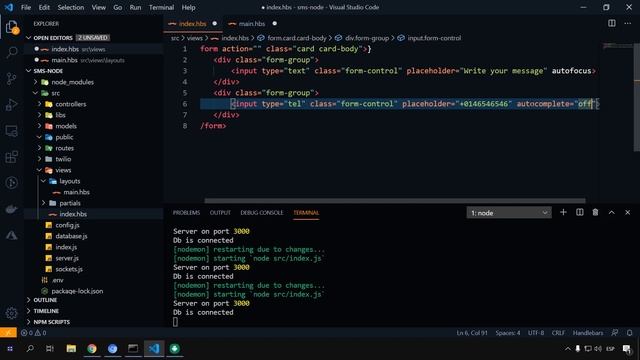Click the editor horizontal scrollbar
The width and height of the screenshot is (640, 360).
[395, 200]
